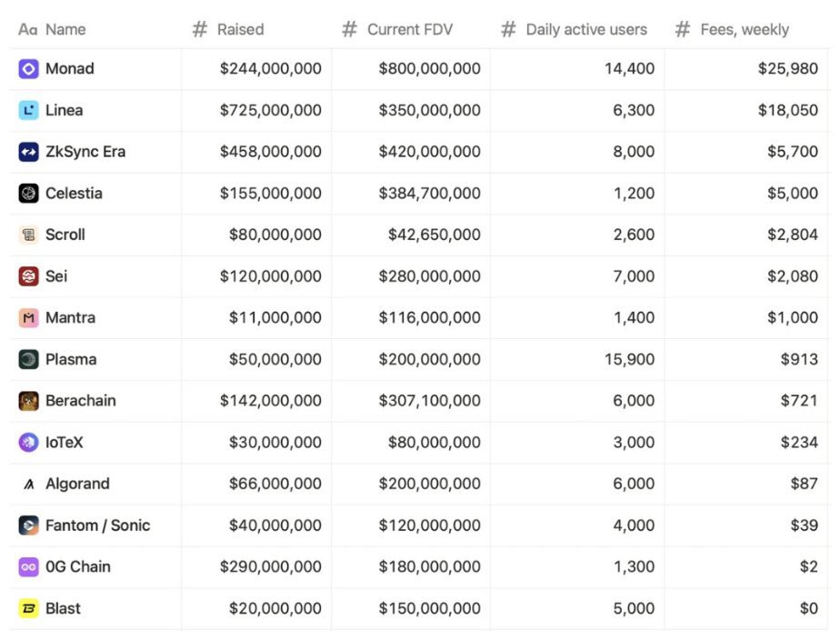Click the Plasma logo icon

pos(28,359)
